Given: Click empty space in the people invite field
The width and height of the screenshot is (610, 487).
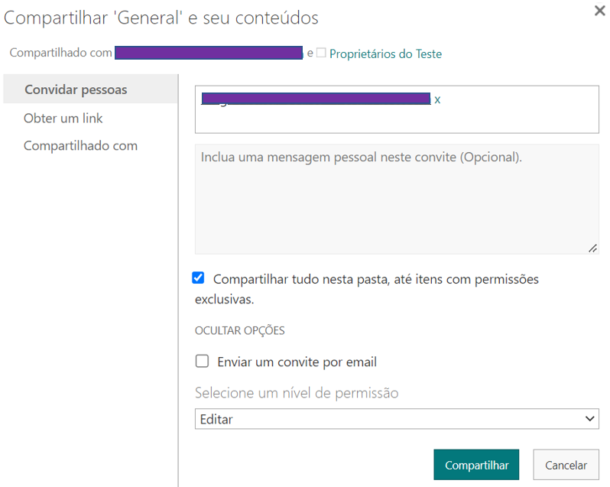Looking at the screenshot, I should point(396,120).
